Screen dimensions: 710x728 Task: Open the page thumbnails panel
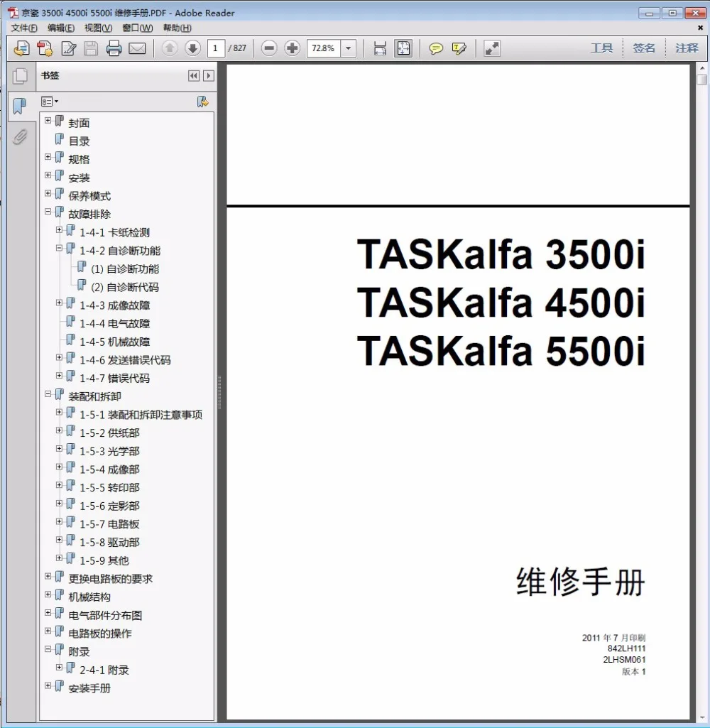click(20, 76)
